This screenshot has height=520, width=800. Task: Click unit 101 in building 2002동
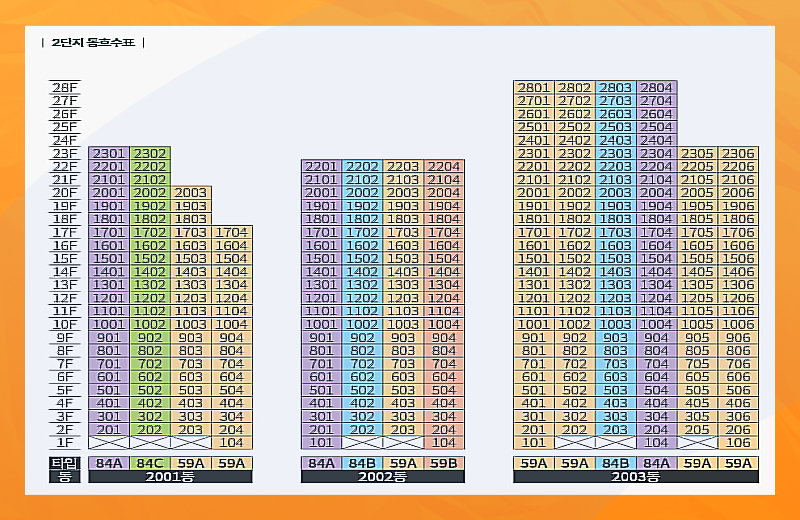coord(321,442)
